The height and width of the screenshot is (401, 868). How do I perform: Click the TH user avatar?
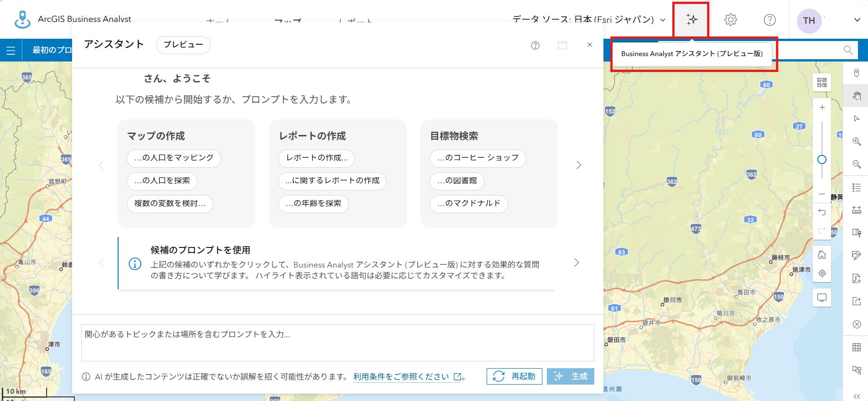[809, 21]
